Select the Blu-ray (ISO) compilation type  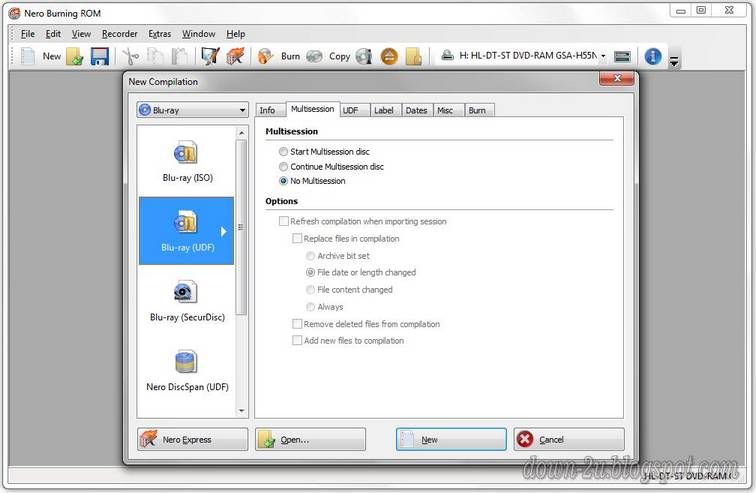click(187, 162)
